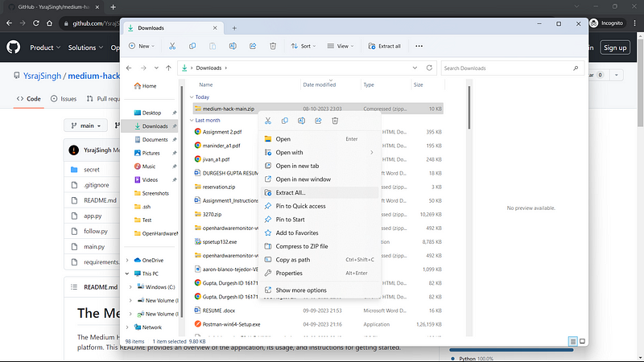Expand Windows (C:) drive node
The width and height of the screenshot is (644, 362).
(x=130, y=287)
